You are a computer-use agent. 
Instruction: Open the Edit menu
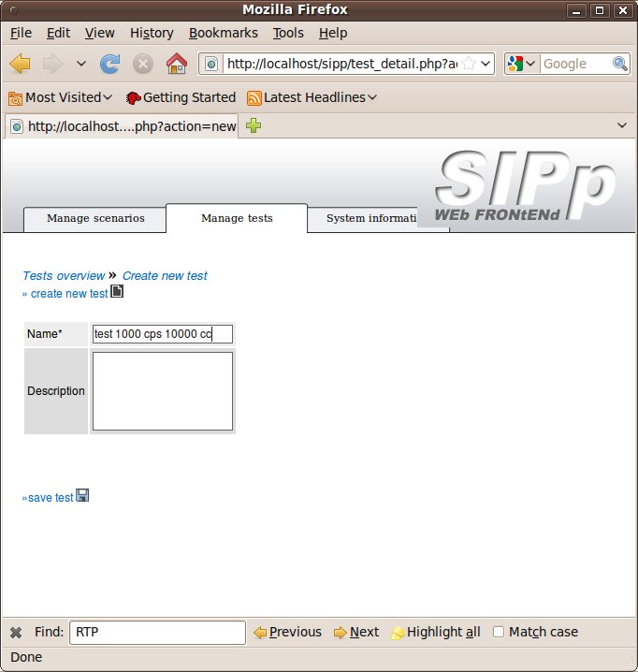point(58,33)
